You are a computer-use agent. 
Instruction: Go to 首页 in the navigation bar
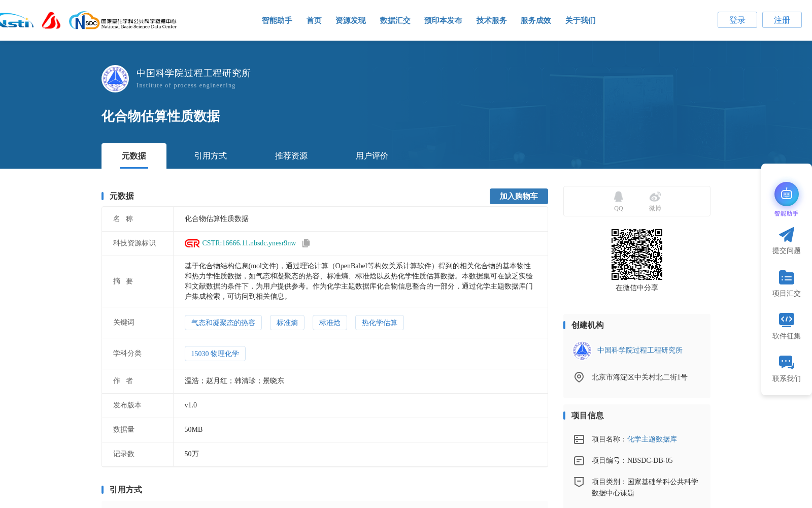click(314, 20)
